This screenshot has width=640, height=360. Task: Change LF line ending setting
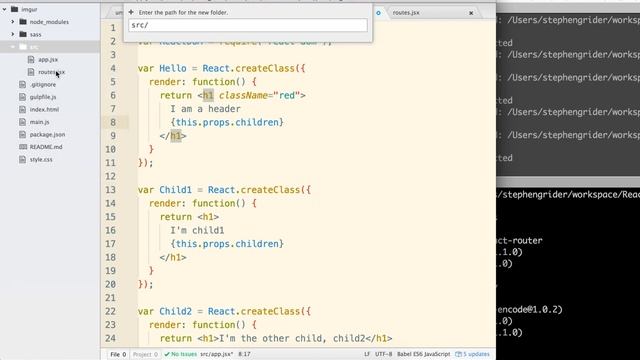click(x=367, y=354)
